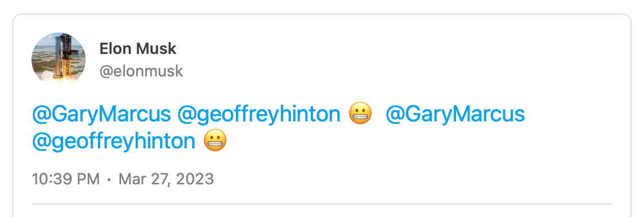Image resolution: width=644 pixels, height=217 pixels.
Task: Click the horizontal divider below the timestamp
Action: [x=322, y=204]
